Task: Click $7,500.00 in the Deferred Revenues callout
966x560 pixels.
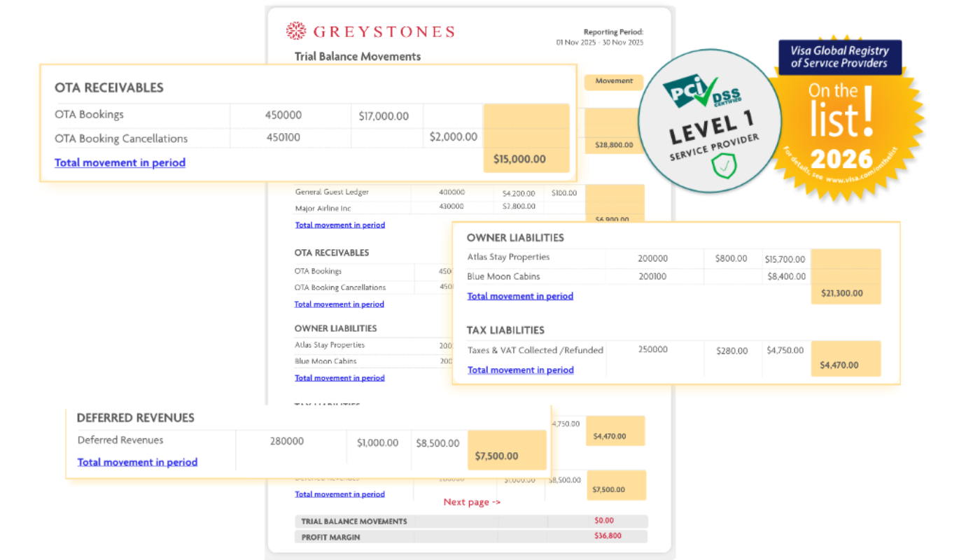Action: coord(496,456)
